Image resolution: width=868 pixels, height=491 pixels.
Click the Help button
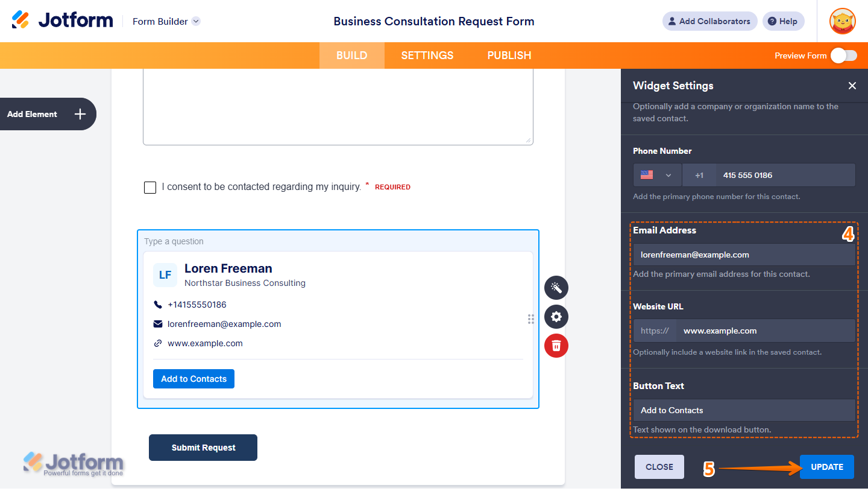pos(783,21)
